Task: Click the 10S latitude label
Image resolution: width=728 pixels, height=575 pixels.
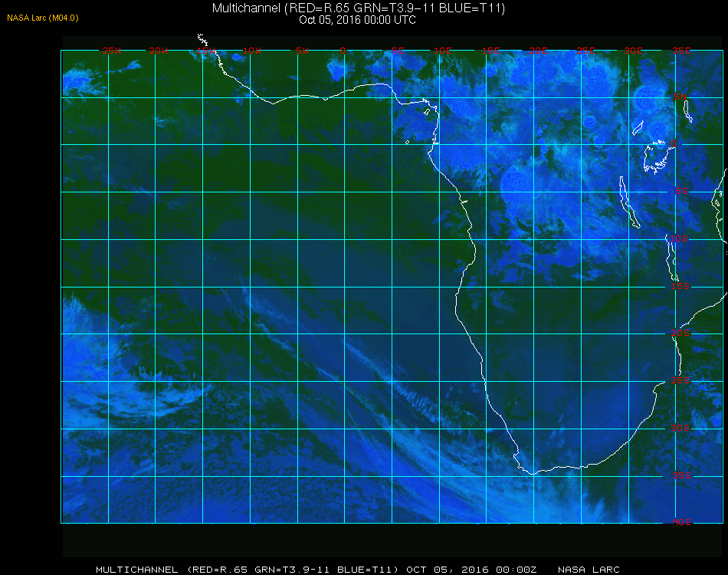Action: point(679,238)
